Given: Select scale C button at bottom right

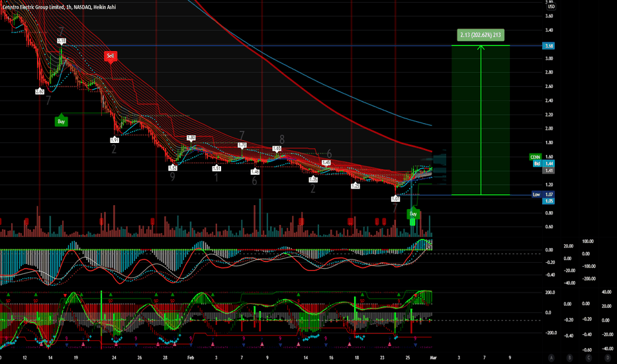Looking at the screenshot, I should (589, 357).
